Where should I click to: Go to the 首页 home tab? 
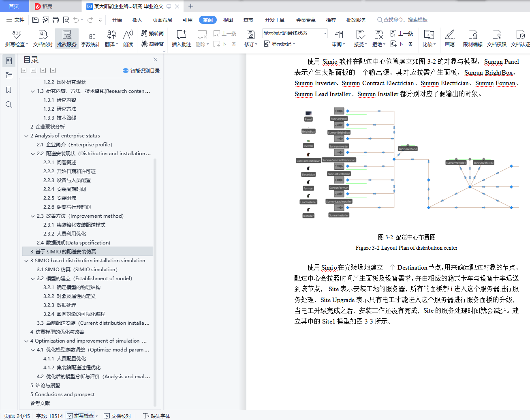pyautogui.click(x=14, y=6)
